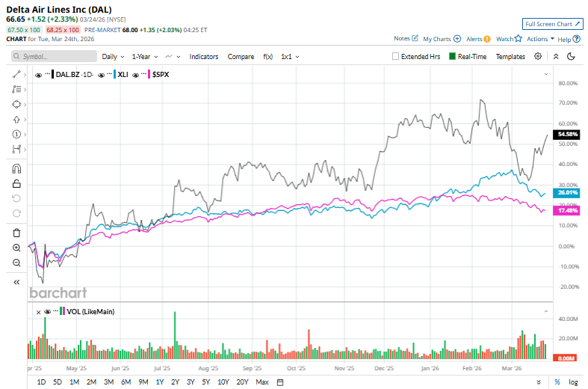Screen dimensions: 588x389
Task: Open DAL.BZ series options ellipsis
Action: pos(47,73)
